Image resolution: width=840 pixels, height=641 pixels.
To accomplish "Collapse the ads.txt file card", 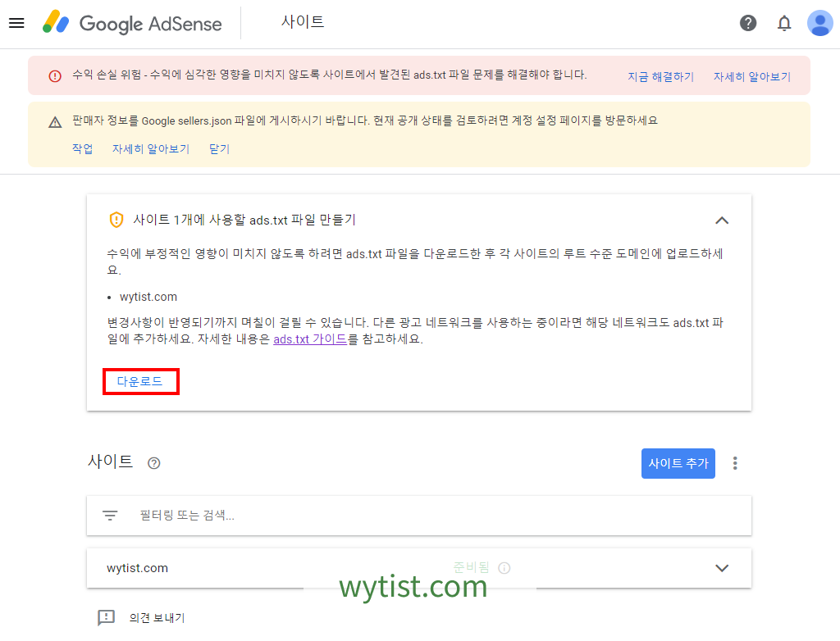I will [722, 220].
